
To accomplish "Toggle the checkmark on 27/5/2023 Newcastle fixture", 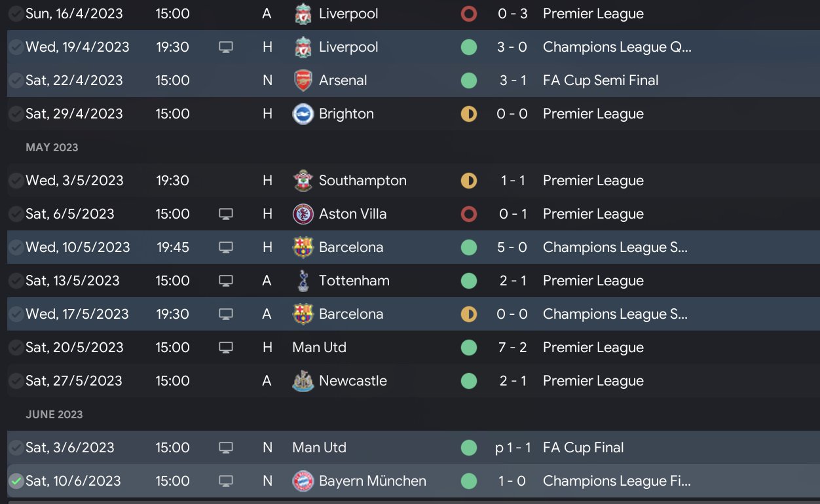I will click(x=16, y=381).
